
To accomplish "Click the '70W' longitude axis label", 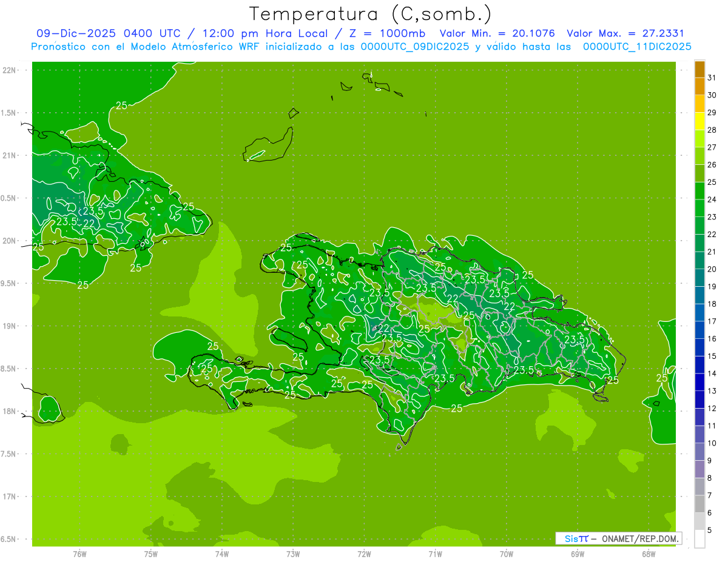I will (507, 554).
